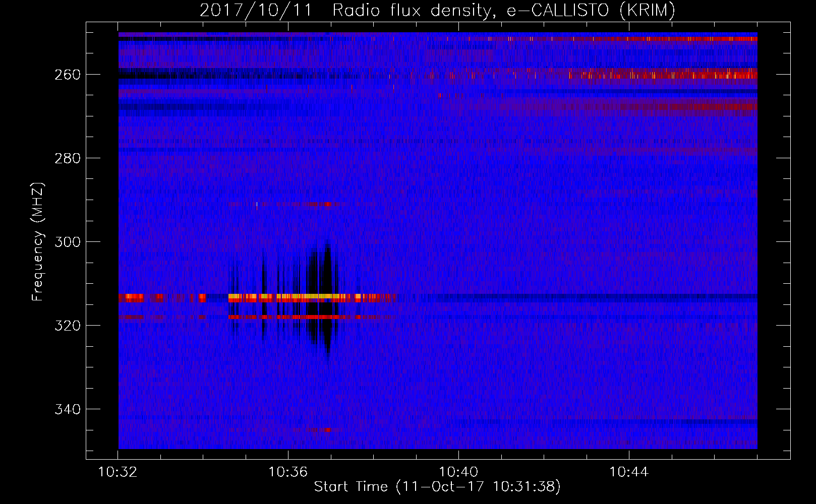Click the plot title 'Radio flux density, e-CALLISTO (KRIM)'

[503, 10]
